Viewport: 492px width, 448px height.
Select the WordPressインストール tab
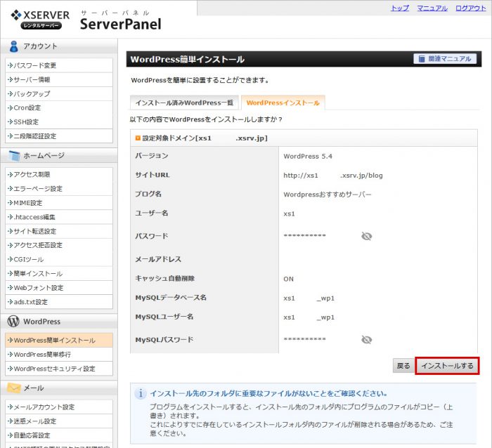283,103
